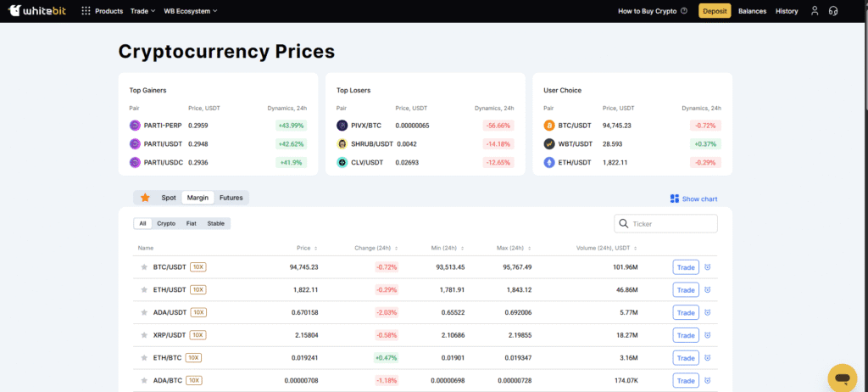Click the WBT/USDT coin icon
Viewport: 868px width, 392px height.
549,144
